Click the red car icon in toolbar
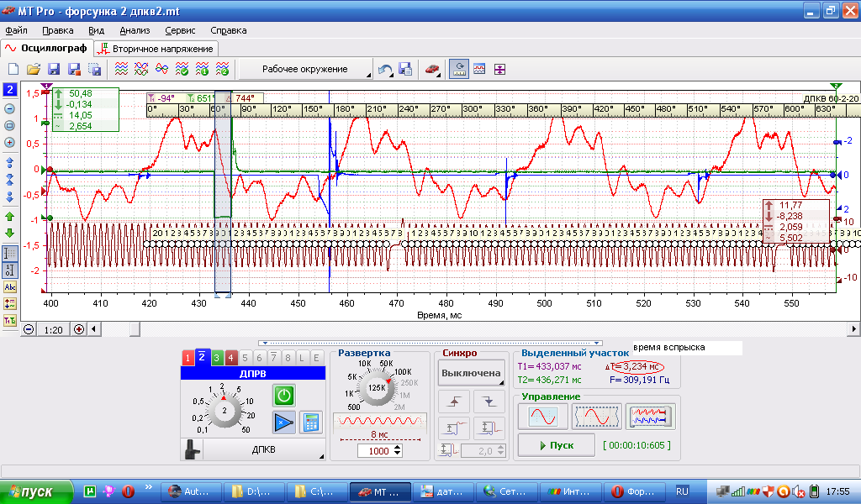This screenshot has width=861, height=504. (x=432, y=69)
